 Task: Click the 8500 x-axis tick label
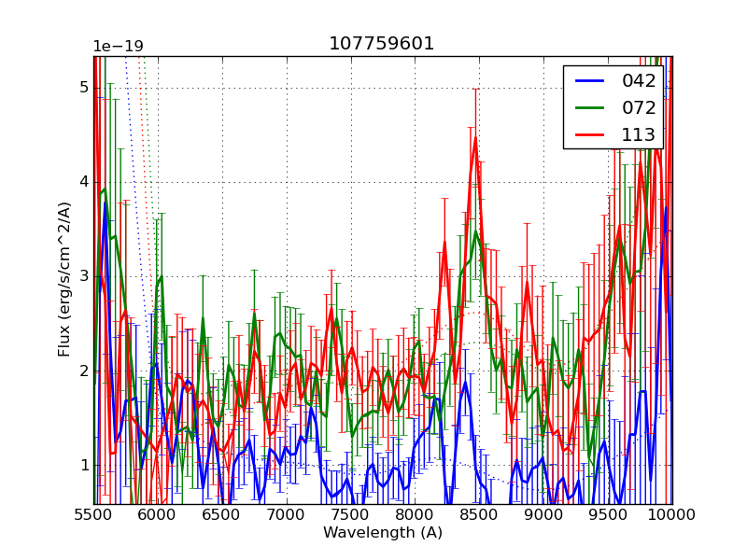(480, 514)
